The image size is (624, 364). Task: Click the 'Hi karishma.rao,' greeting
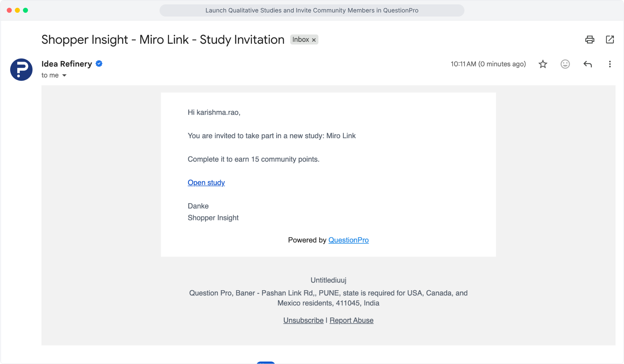[x=214, y=113]
